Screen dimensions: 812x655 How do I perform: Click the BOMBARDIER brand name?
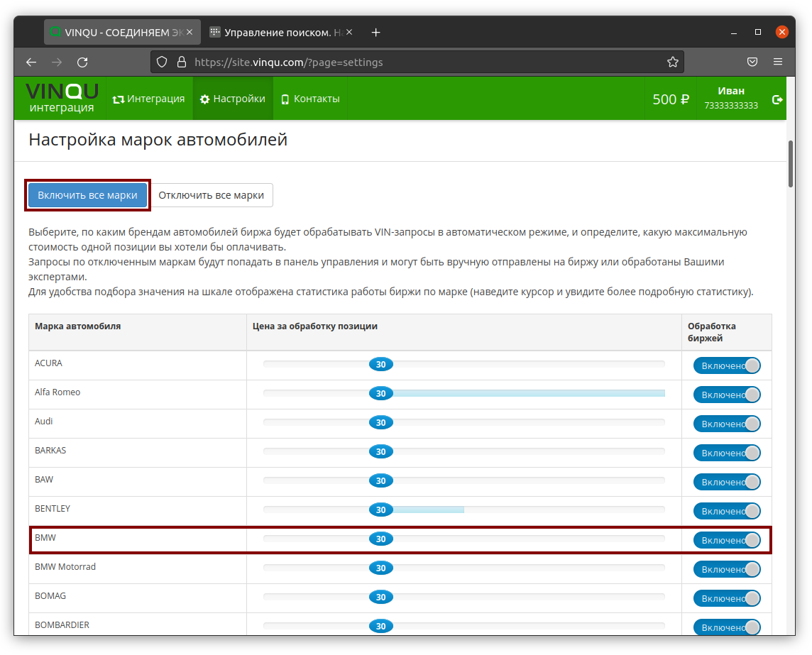(62, 624)
